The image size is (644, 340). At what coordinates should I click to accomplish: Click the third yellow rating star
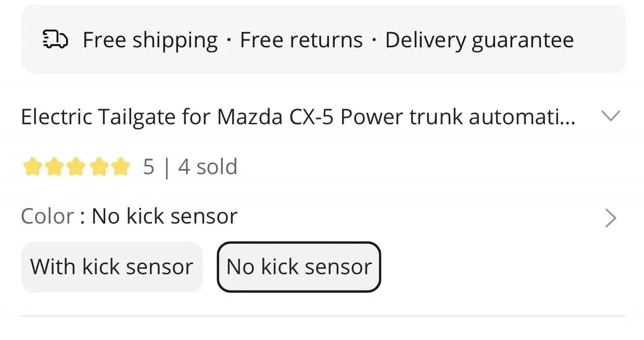click(76, 167)
